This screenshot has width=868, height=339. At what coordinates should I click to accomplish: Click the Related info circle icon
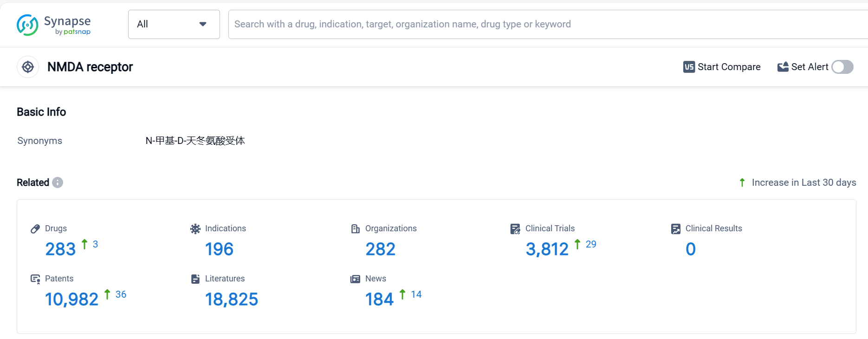tap(58, 183)
